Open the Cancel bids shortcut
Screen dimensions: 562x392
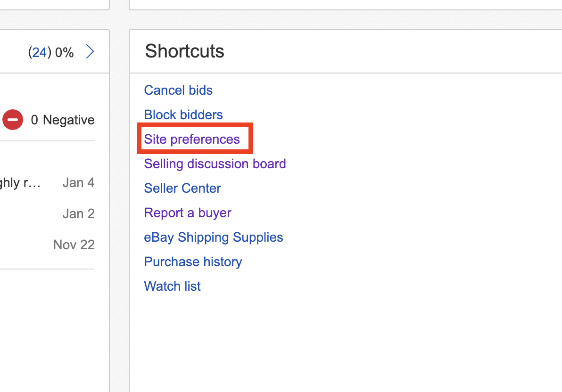coord(178,90)
